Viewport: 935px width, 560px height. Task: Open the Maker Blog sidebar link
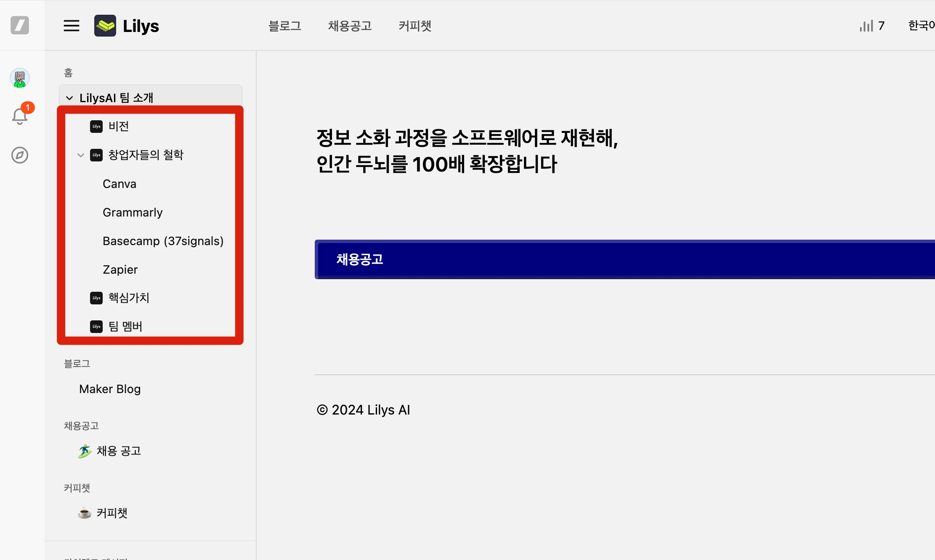tap(110, 389)
